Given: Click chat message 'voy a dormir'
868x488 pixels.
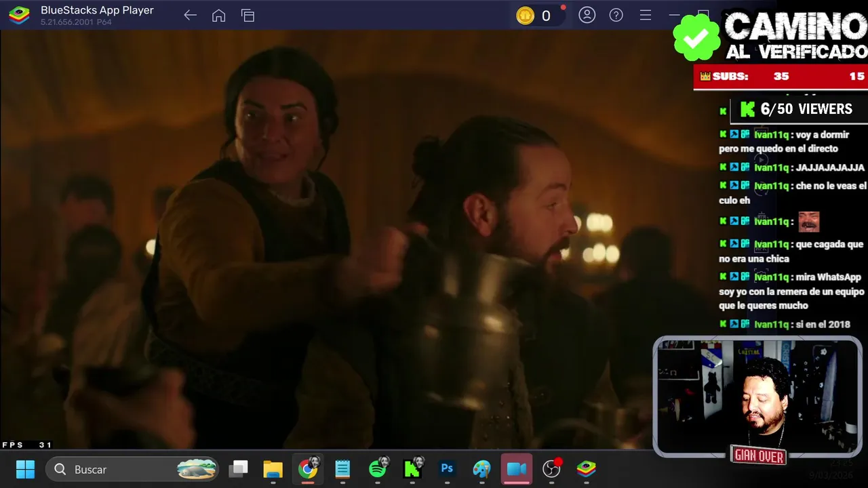Looking at the screenshot, I should (x=784, y=142).
